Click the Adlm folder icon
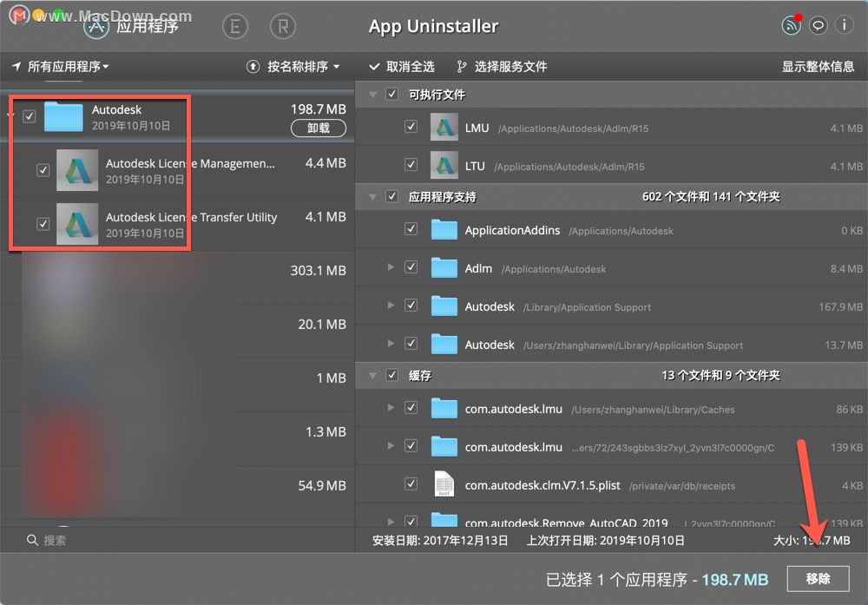 coord(444,268)
